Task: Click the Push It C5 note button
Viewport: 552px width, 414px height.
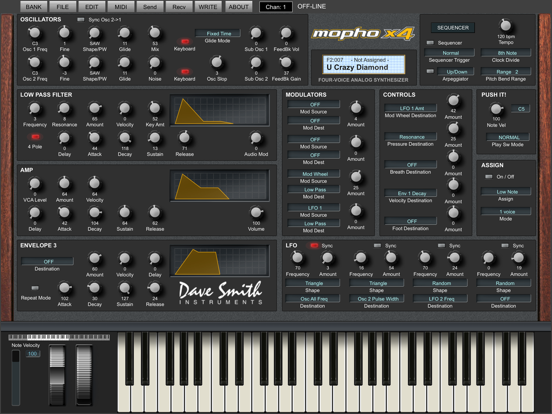Action: click(521, 109)
